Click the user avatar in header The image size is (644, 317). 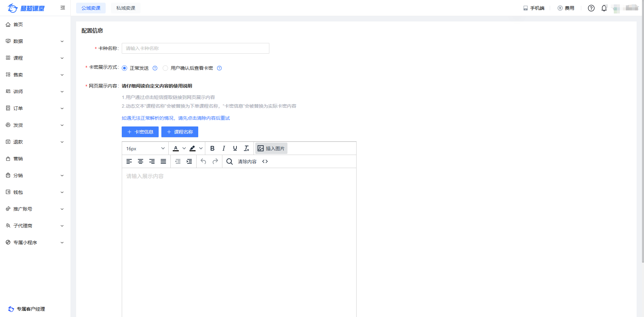point(616,8)
